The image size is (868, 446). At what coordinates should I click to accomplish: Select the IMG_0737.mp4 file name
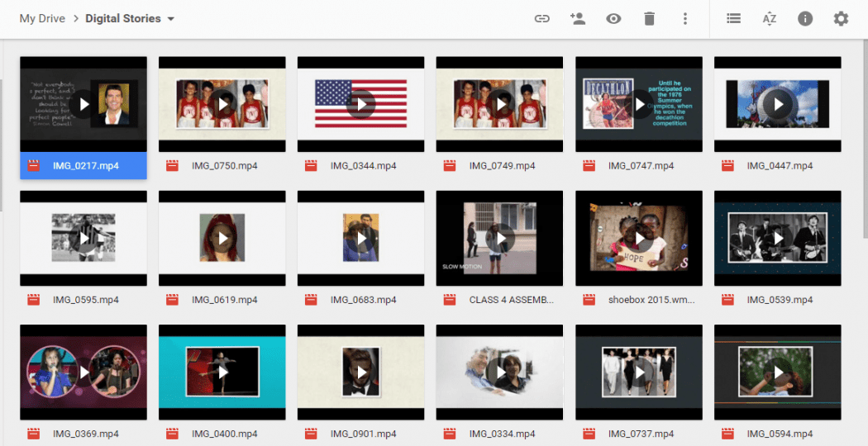pyautogui.click(x=641, y=434)
